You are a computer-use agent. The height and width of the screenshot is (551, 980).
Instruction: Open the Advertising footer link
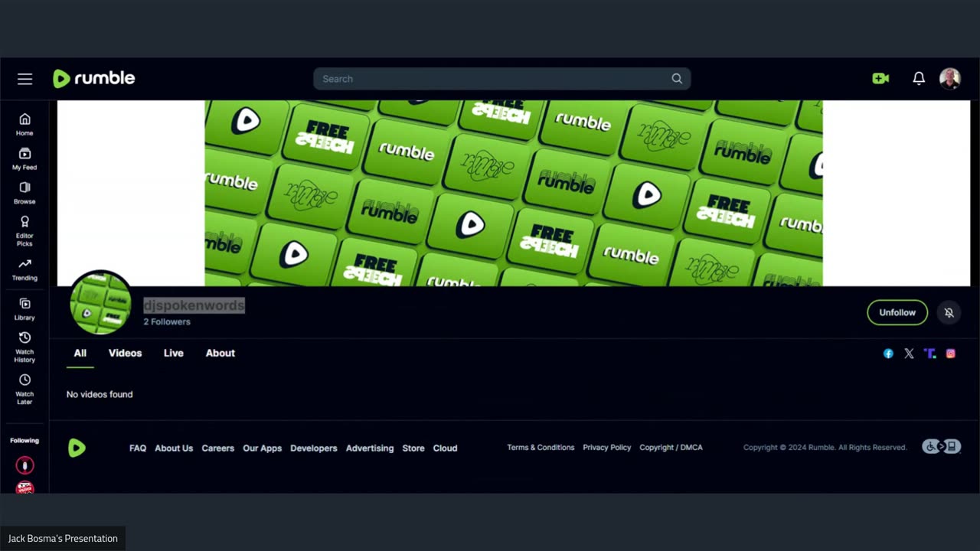click(370, 448)
